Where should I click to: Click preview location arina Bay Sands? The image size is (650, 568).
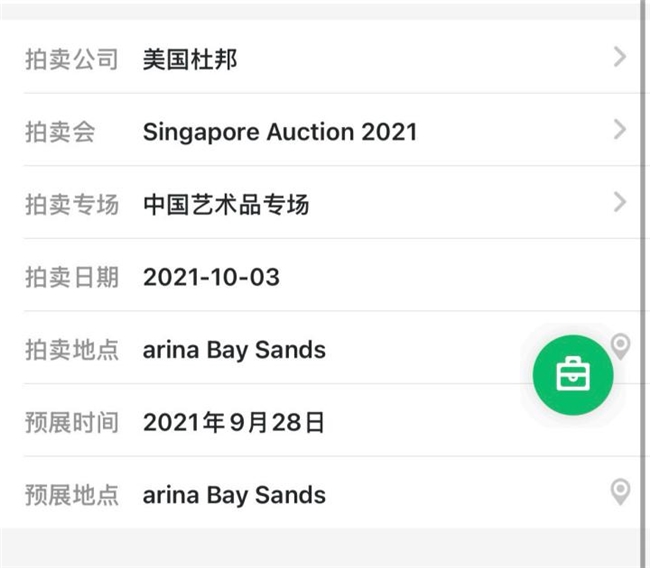click(x=234, y=495)
